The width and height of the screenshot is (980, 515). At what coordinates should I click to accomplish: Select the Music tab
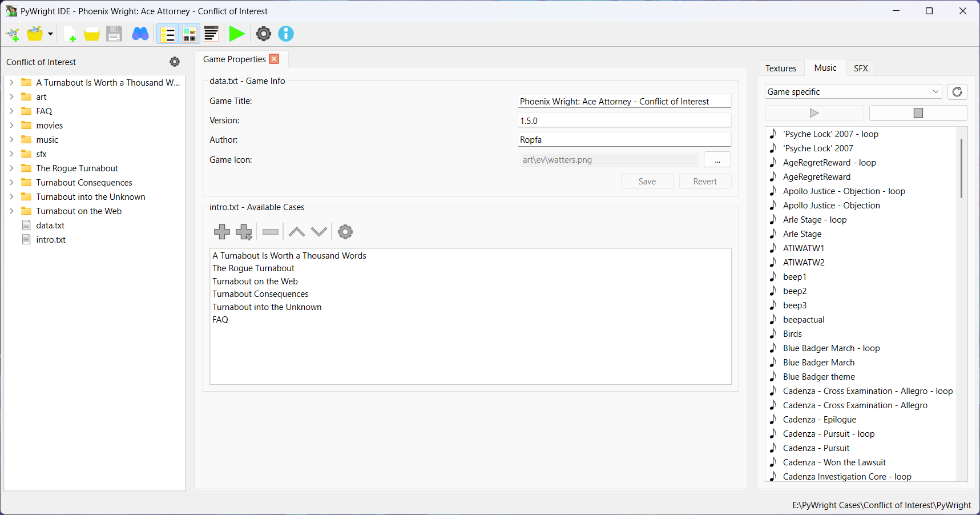(x=825, y=68)
